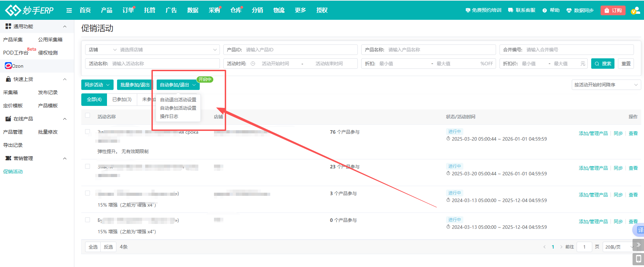Click the translate floating icon
The height and width of the screenshot is (267, 644).
[x=640, y=230]
